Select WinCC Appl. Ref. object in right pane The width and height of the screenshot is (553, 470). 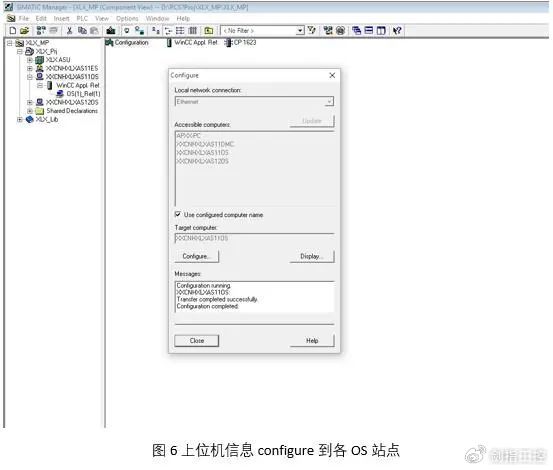pos(192,43)
